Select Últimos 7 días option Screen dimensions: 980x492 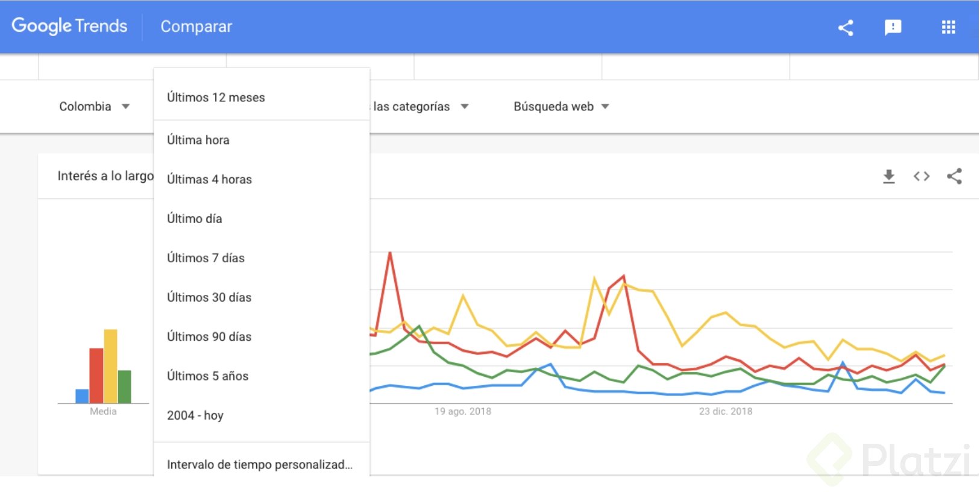pyautogui.click(x=206, y=258)
